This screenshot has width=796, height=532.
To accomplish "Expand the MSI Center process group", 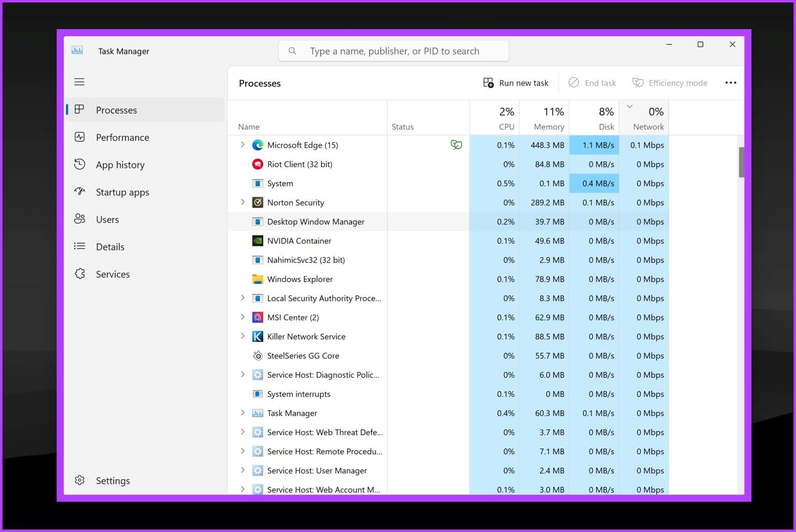I will tap(243, 318).
